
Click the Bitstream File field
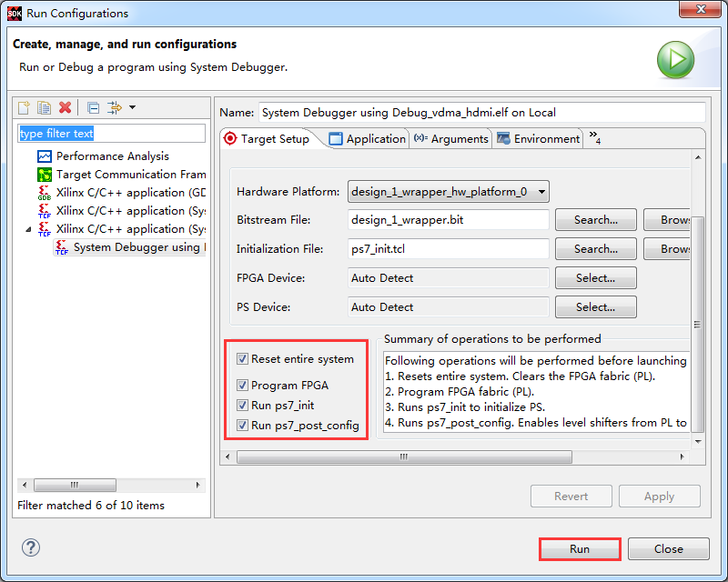coord(449,220)
